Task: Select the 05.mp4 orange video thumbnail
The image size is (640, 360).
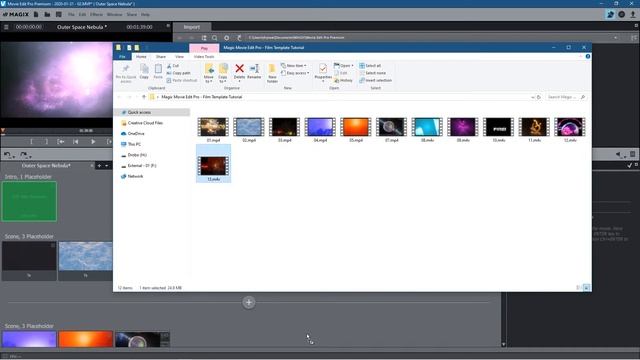Action: [x=356, y=127]
